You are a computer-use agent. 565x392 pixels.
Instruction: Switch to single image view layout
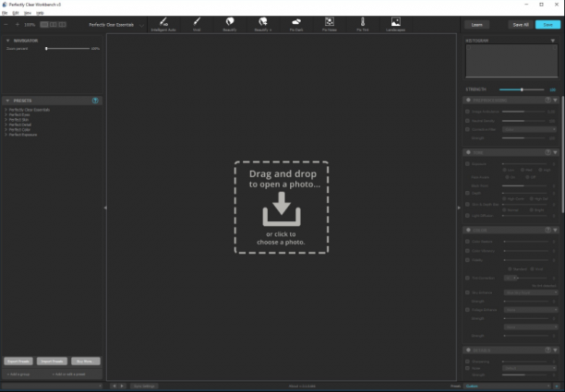[44, 25]
